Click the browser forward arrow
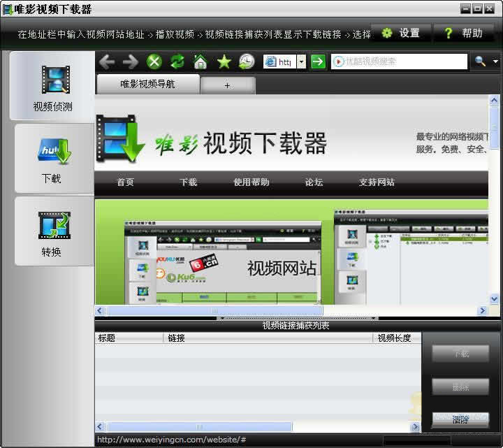Screen dimensions: 503x448 [x=130, y=62]
